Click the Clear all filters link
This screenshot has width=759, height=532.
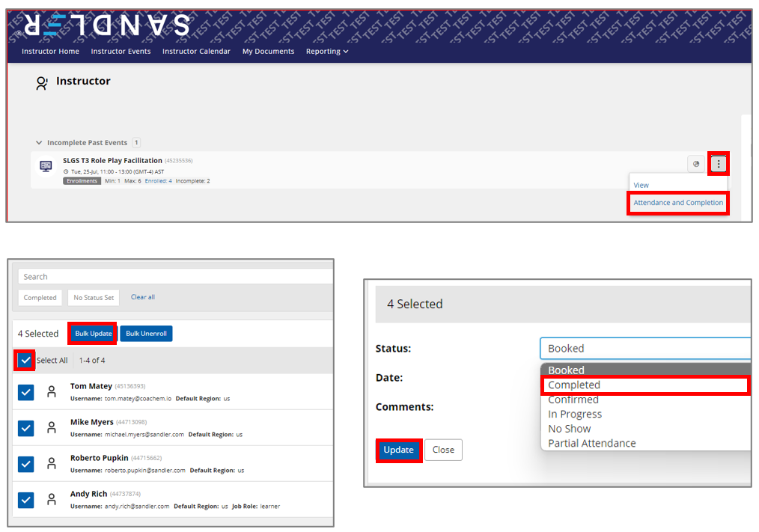click(x=142, y=297)
